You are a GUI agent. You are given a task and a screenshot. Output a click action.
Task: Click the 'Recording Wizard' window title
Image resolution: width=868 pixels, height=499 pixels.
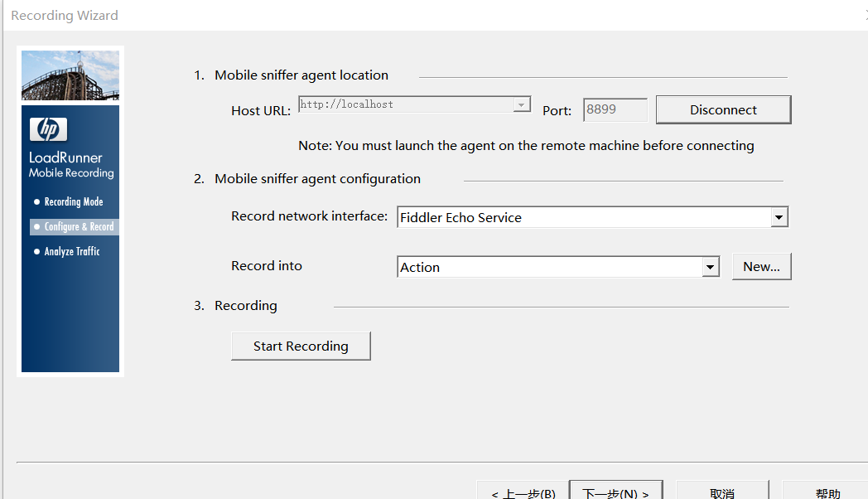(65, 16)
